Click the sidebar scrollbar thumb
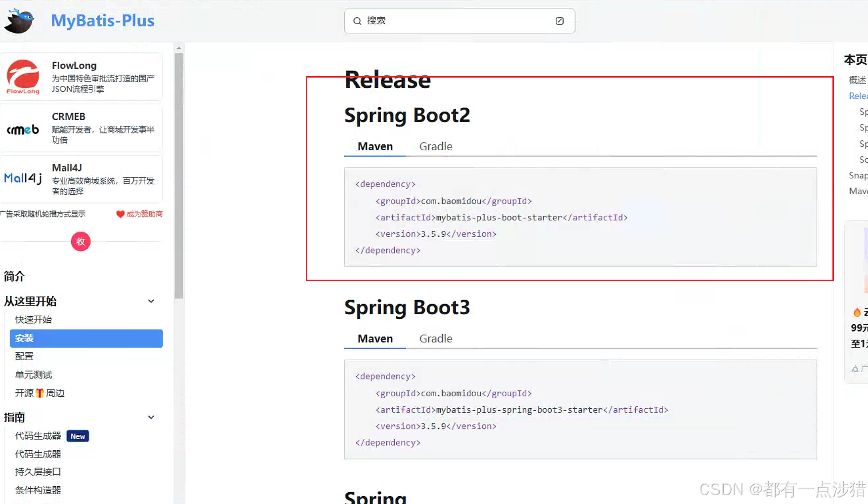Screen dimensions: 868x504 (x=179, y=175)
